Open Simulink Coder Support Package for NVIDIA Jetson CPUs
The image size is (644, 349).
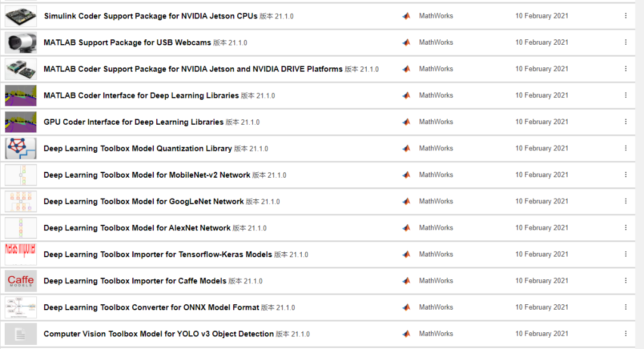click(150, 16)
